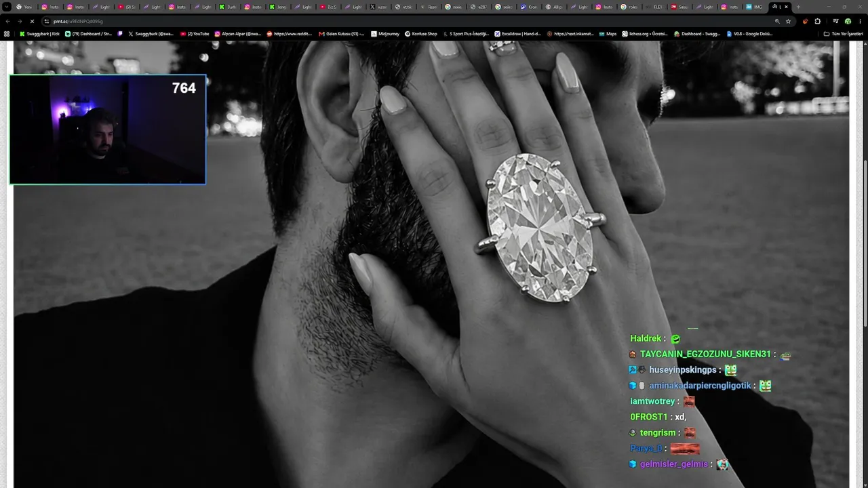The width and height of the screenshot is (868, 488).
Task: Switch to the x.com tab
Action: coord(380,7)
